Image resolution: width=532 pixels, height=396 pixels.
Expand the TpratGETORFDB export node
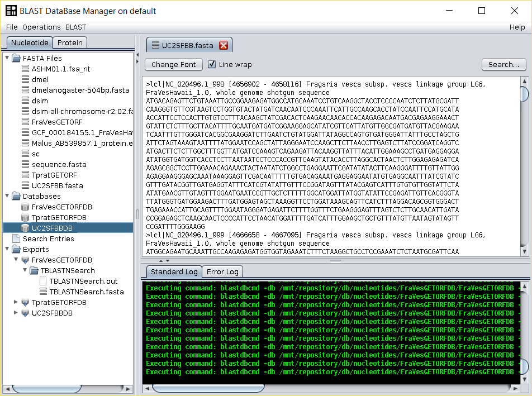pos(16,302)
